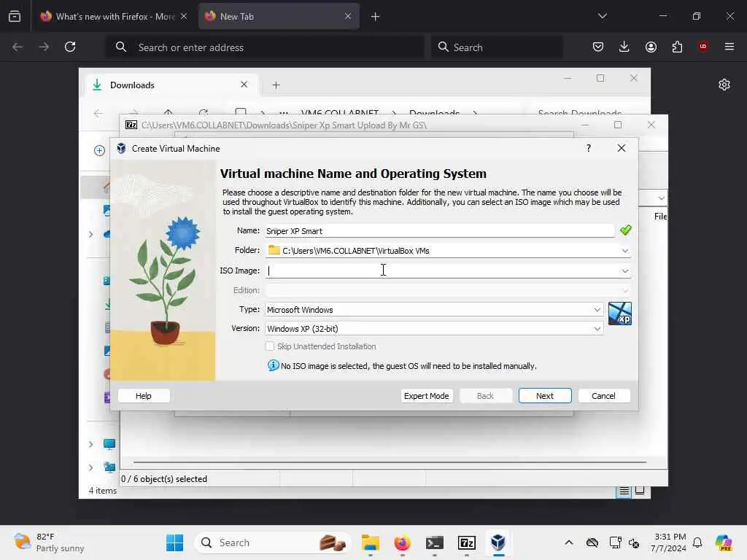Close the What's new with Firefox tab
Screen dimensions: 747x560
pos(184,16)
